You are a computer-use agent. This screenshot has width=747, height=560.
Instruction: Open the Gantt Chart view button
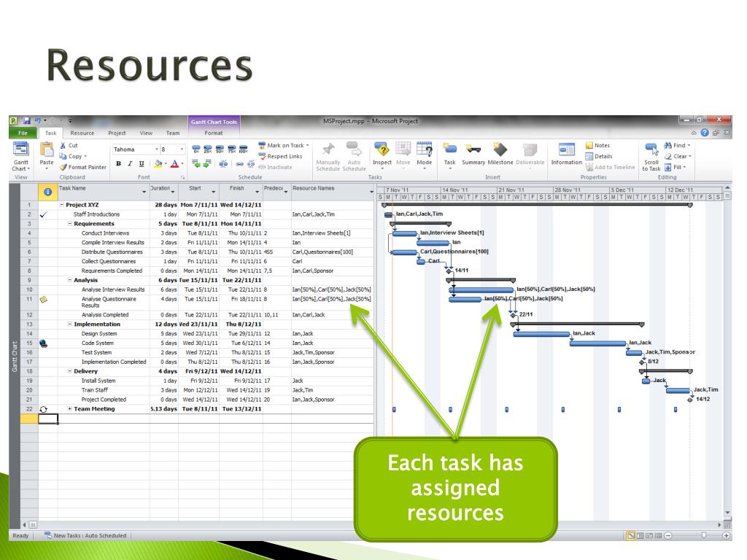tap(20, 157)
